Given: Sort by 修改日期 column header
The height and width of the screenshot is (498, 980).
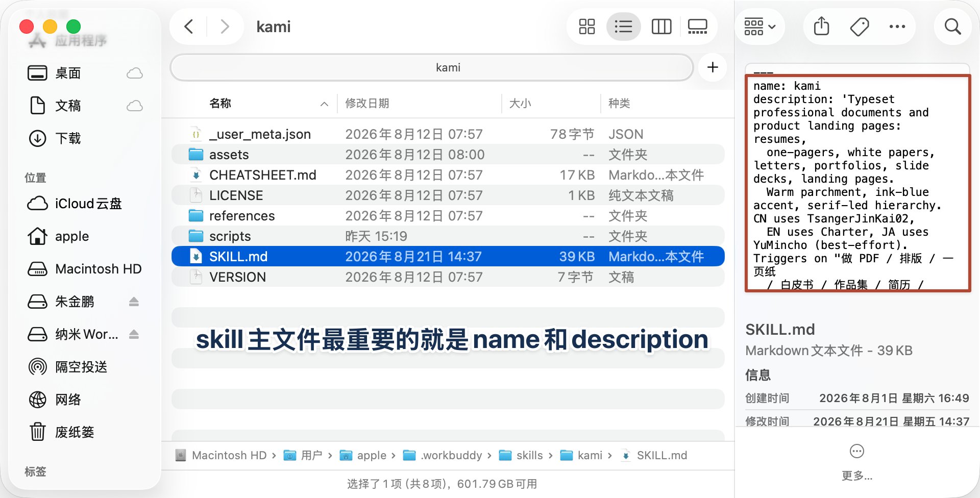Looking at the screenshot, I should [x=367, y=103].
